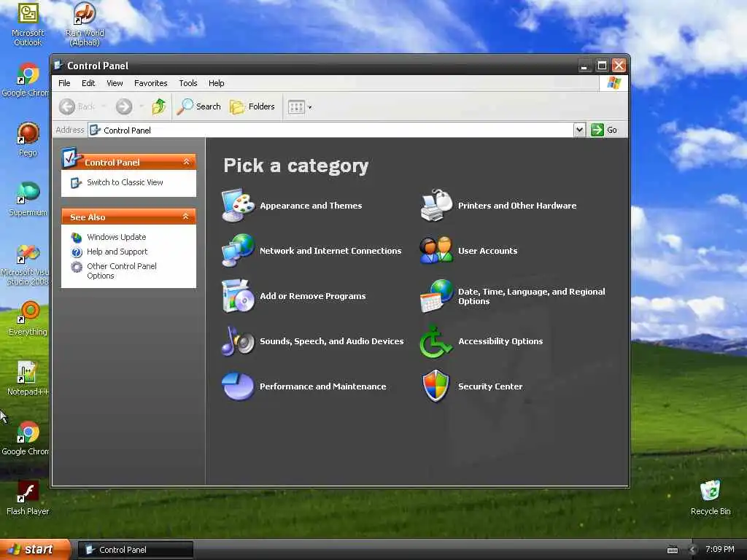Open the Favorites menu
This screenshot has width=747, height=560.
pyautogui.click(x=150, y=83)
